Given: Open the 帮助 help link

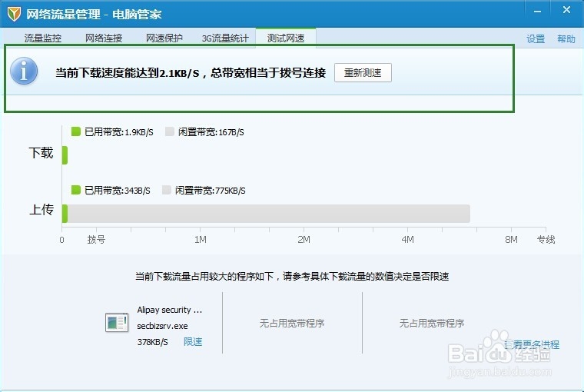Looking at the screenshot, I should (566, 38).
